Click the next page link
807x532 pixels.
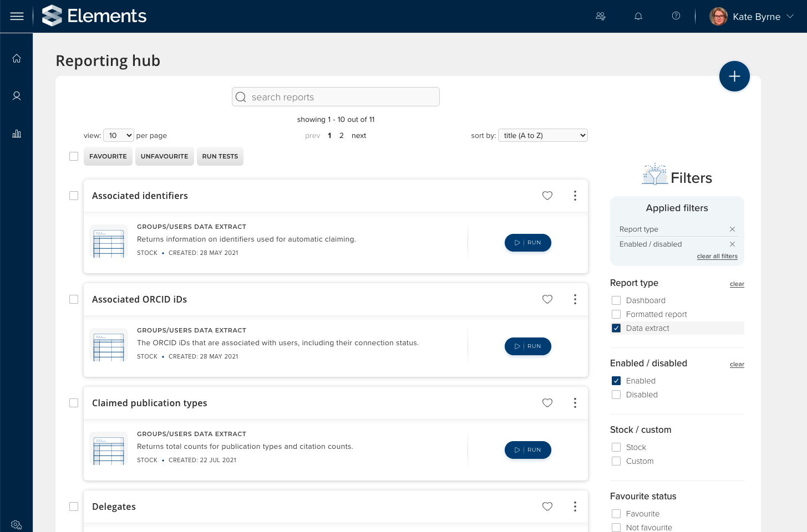358,135
